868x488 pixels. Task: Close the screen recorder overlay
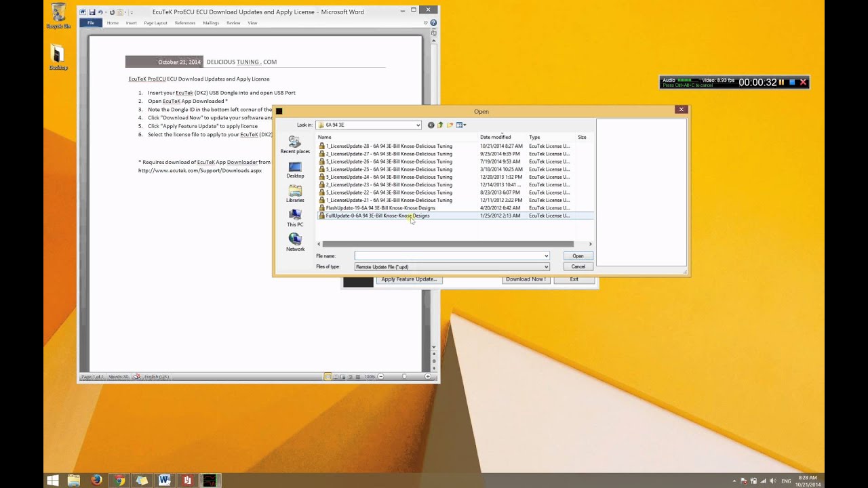click(x=803, y=82)
